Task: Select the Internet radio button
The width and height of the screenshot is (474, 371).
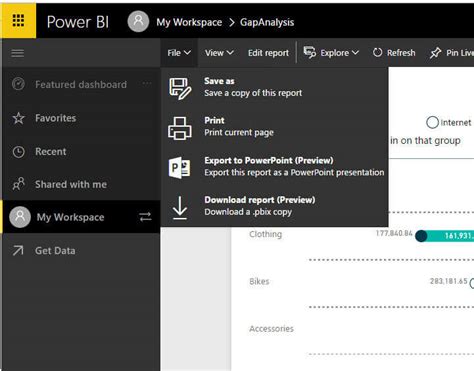Action: pos(432,123)
